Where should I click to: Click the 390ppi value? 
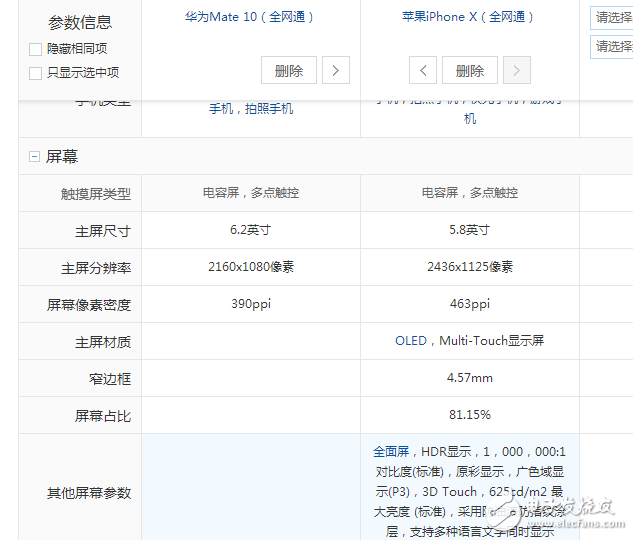click(251, 304)
